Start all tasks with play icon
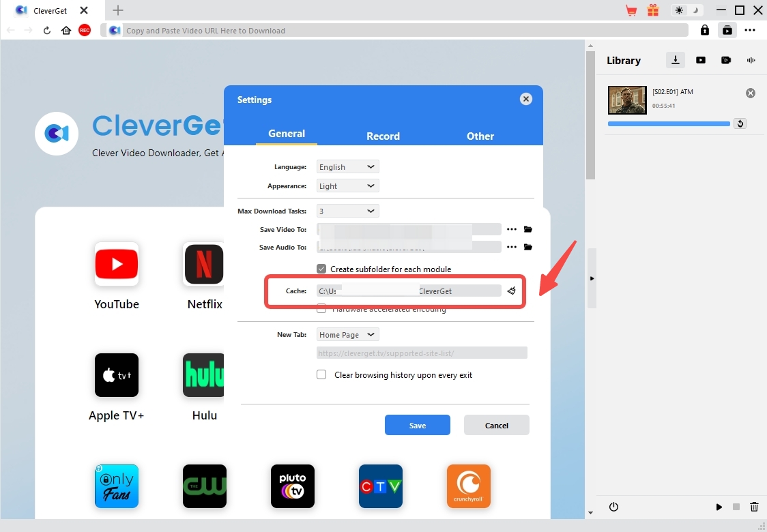 719,507
